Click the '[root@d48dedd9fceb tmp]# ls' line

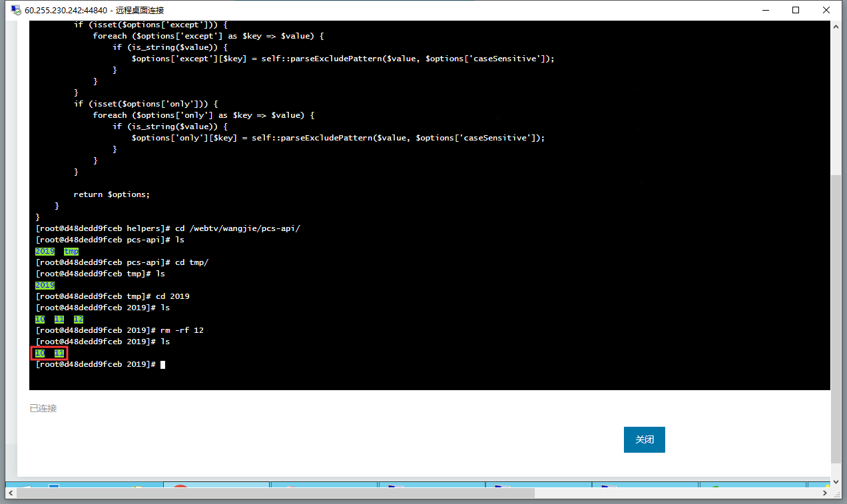(101, 274)
